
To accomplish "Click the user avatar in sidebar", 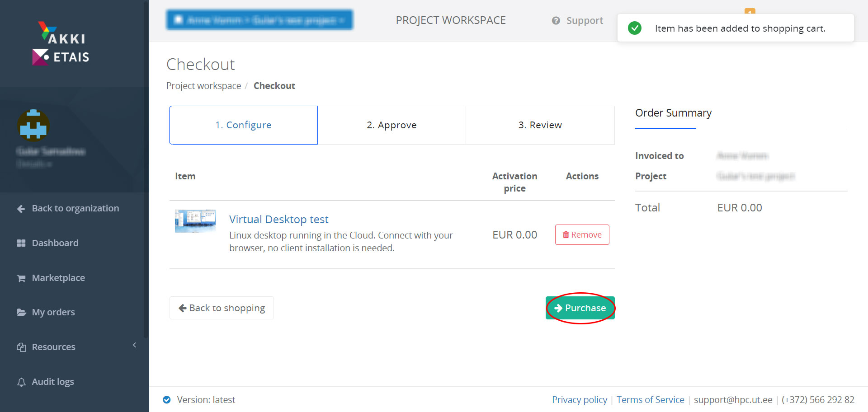I will (33, 125).
